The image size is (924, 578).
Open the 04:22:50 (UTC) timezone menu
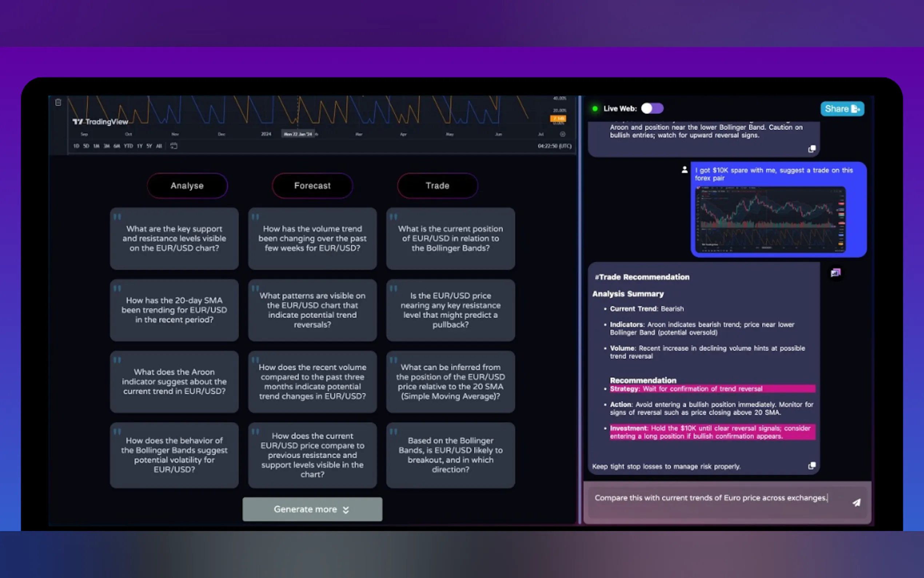pyautogui.click(x=554, y=146)
